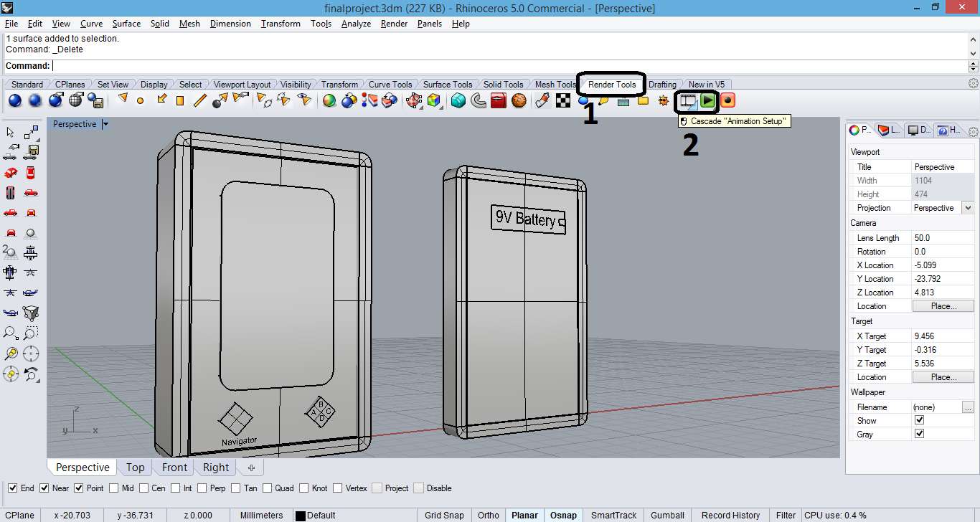Uncheck the Point osnap checkbox
Image resolution: width=980 pixels, height=522 pixels.
tap(78, 488)
